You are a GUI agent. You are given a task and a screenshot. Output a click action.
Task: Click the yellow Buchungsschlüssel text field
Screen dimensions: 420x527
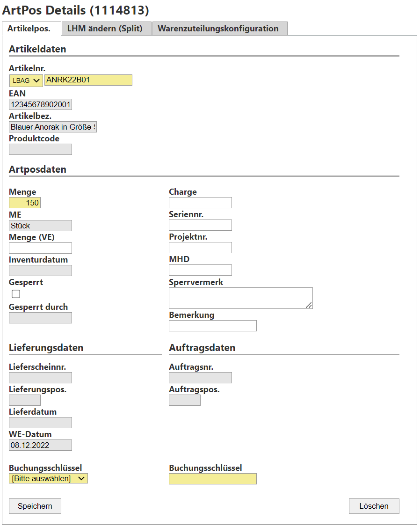pyautogui.click(x=212, y=479)
